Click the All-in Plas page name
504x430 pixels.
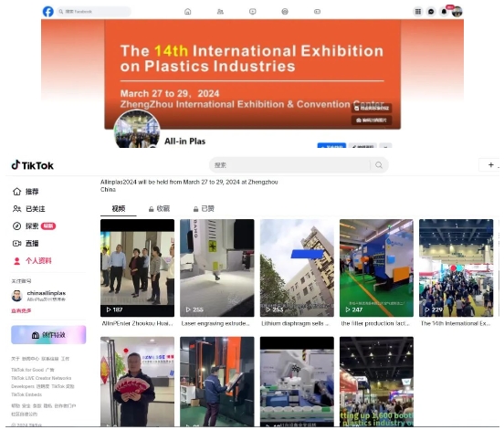pos(184,142)
